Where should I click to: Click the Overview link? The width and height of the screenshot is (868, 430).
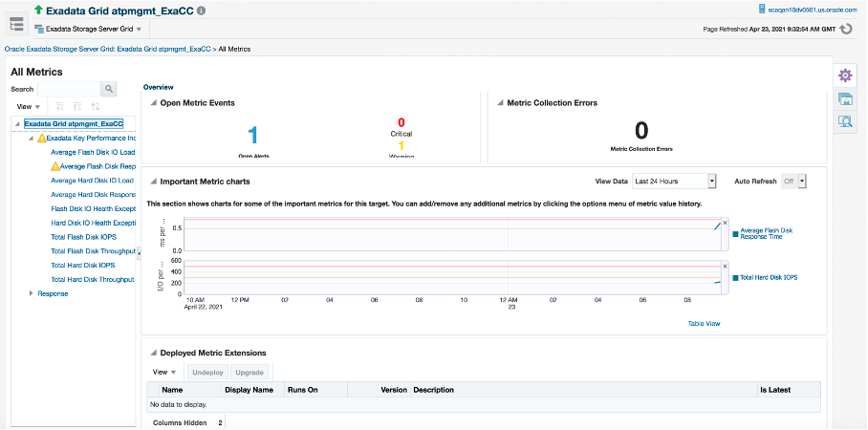coord(159,87)
